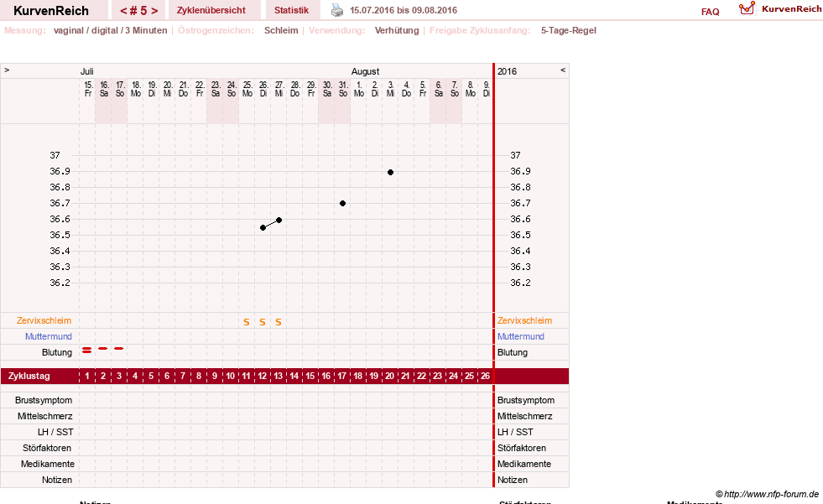Click the left Zervixschleim row label
The height and width of the screenshot is (504, 823).
coord(44,320)
